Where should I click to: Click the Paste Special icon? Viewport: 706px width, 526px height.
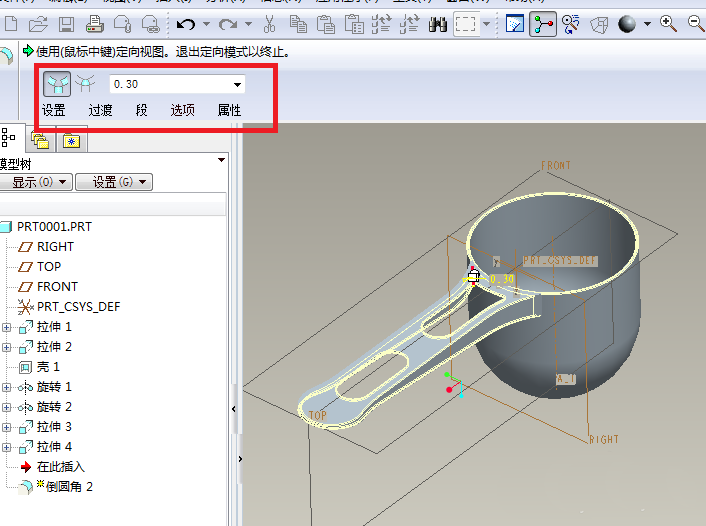pyautogui.click(x=354, y=24)
